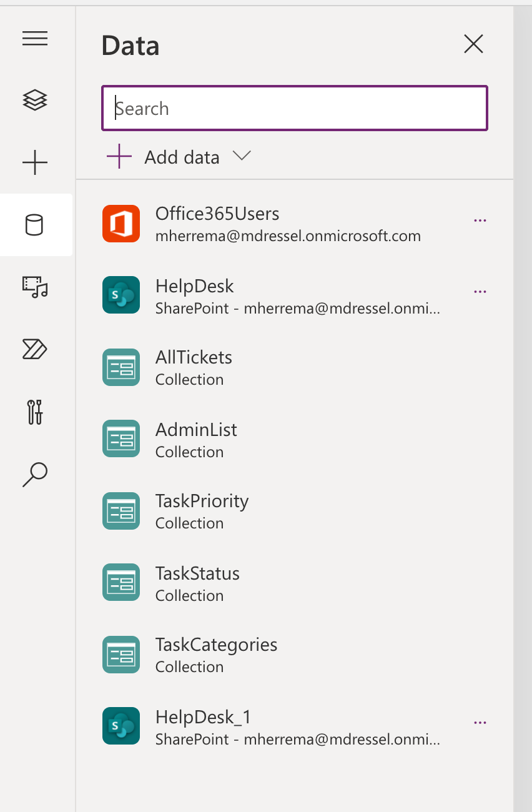Open the Search magnifier icon in sidebar
The height and width of the screenshot is (812, 532).
(x=35, y=474)
